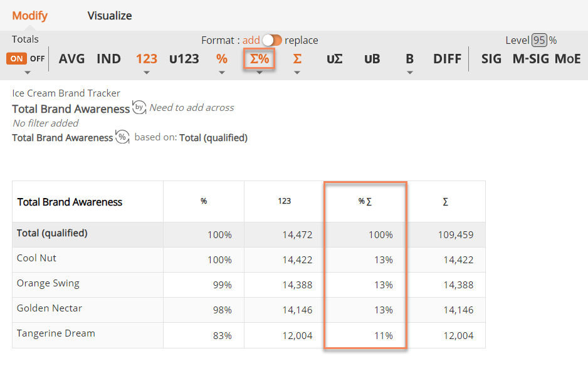Select the %Σ column header
Screen dimensions: 588x366
365,201
